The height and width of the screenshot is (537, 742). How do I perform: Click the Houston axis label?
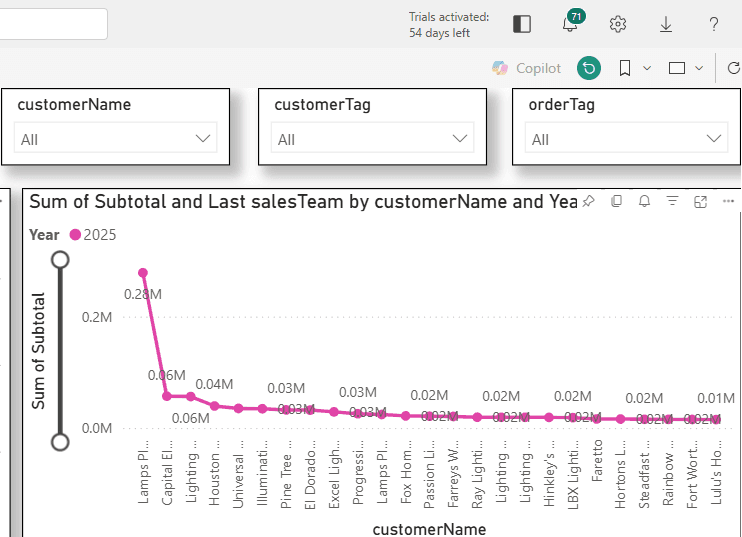click(x=214, y=473)
